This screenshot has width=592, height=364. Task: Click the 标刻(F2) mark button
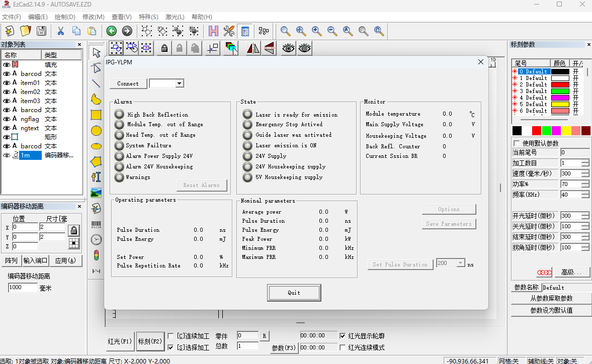150,341
